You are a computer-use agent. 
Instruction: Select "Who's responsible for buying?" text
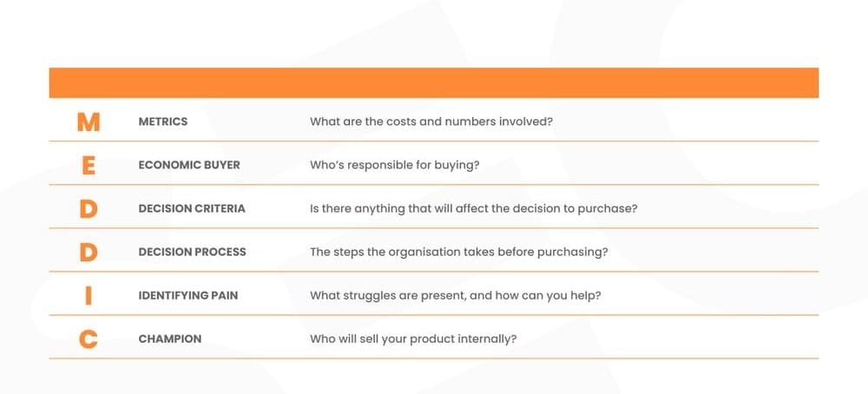[394, 165]
